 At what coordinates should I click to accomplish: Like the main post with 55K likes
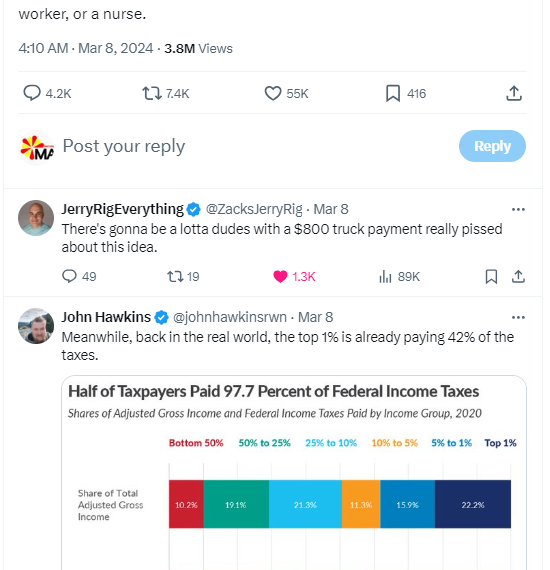click(x=286, y=93)
